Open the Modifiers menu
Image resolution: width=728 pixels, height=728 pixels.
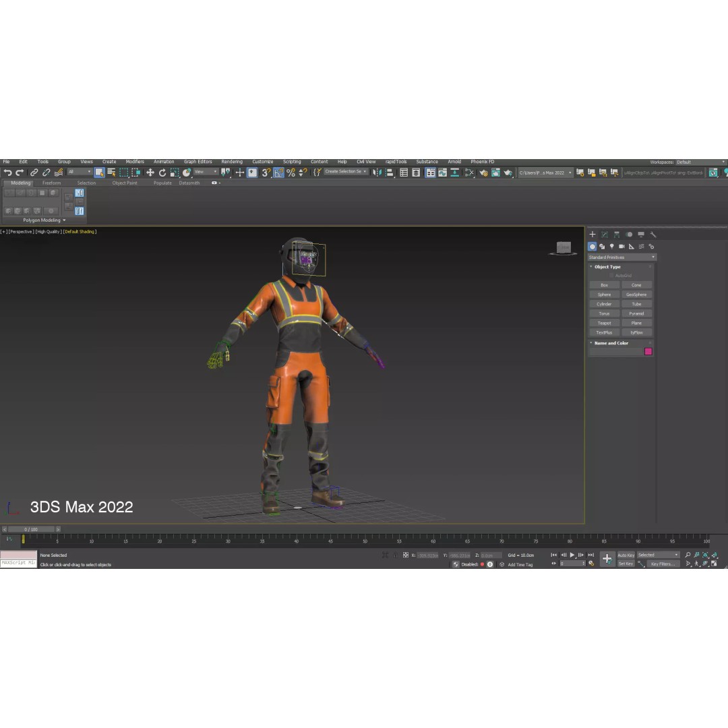pos(135,162)
